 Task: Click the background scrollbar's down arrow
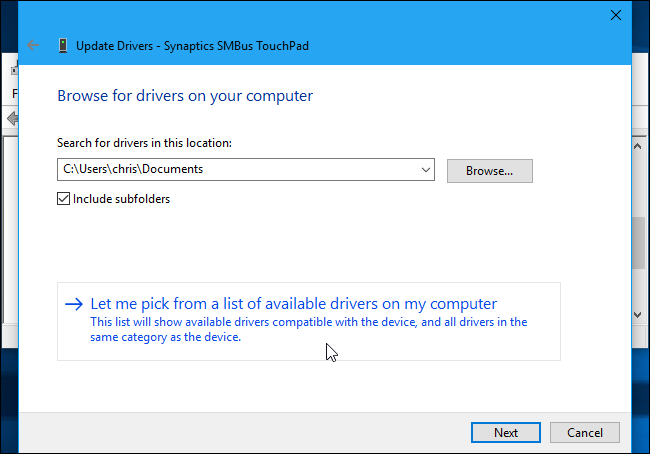click(639, 314)
